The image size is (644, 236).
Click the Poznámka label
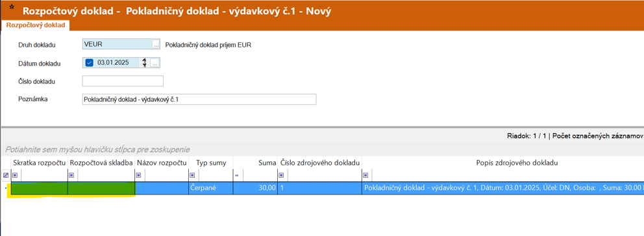pyautogui.click(x=33, y=99)
